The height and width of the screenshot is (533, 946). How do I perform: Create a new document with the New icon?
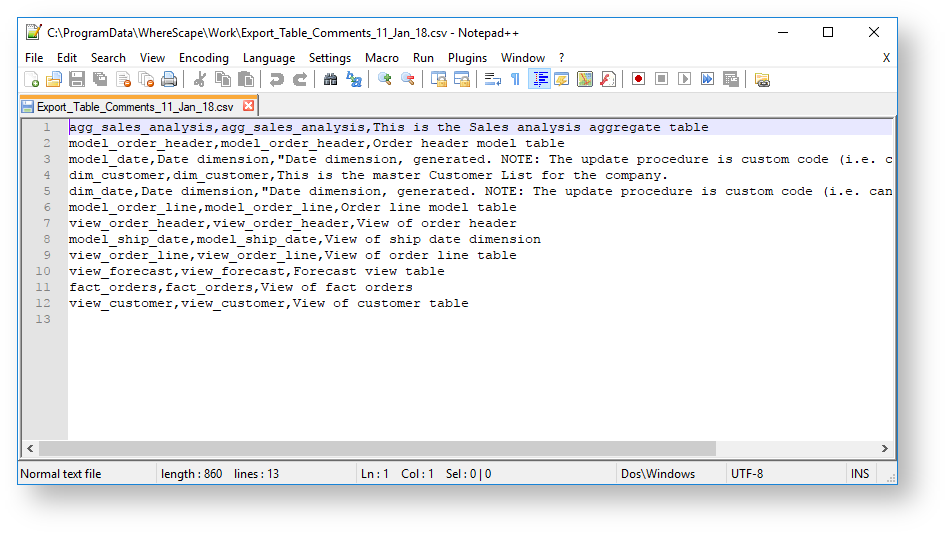pos(31,79)
